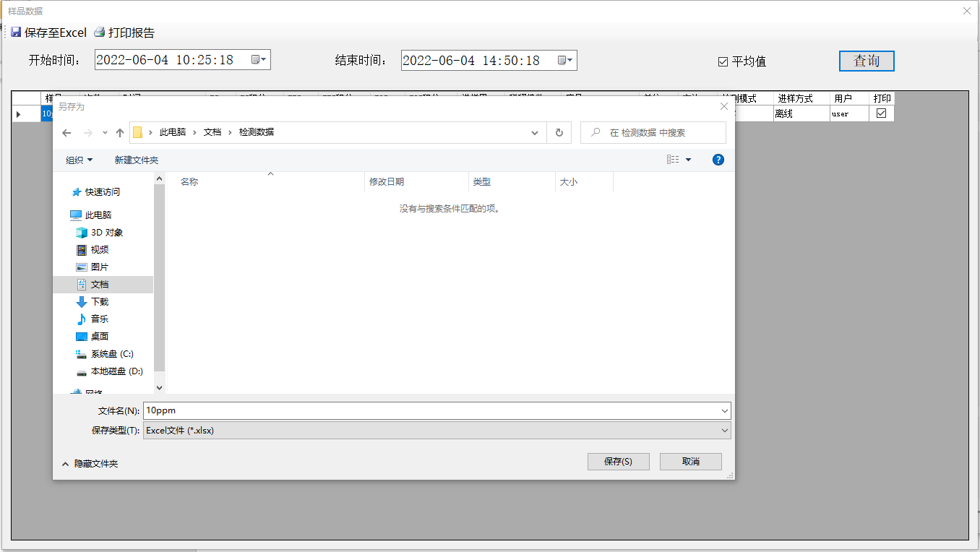This screenshot has height=552, width=980.
Task: Go forward in the Save As dialog
Action: tap(88, 133)
